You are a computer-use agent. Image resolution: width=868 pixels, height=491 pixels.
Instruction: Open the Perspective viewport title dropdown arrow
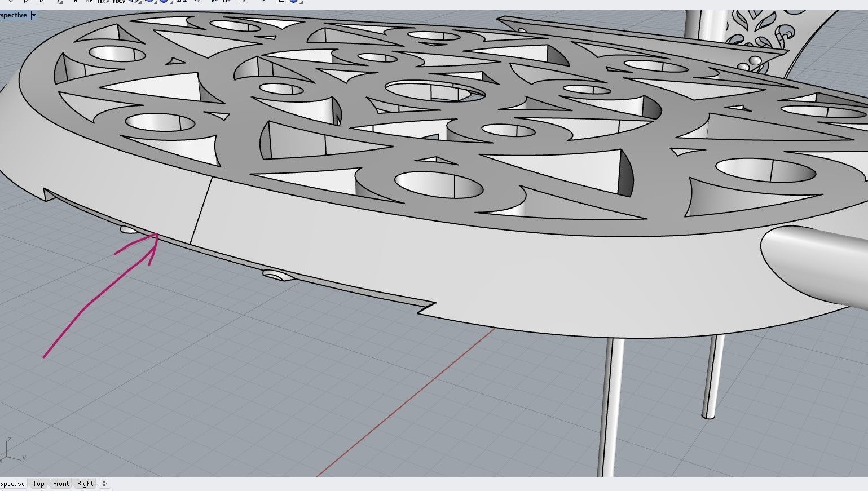click(x=34, y=15)
